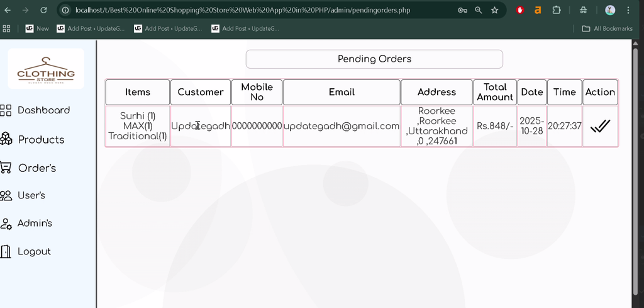Open the second 'Add Post ‹ UpdateG...' bookmark
This screenshot has height=308, width=644.
168,28
